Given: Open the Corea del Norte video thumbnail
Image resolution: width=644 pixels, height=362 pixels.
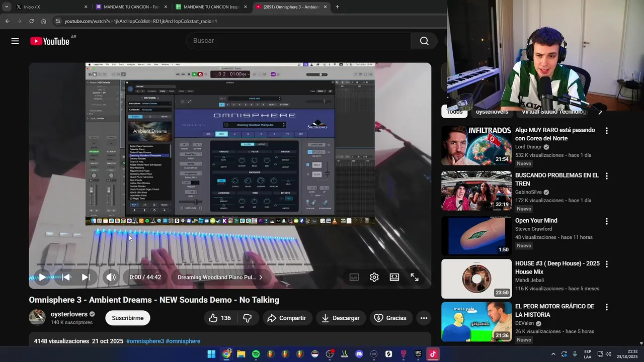Looking at the screenshot, I should tap(476, 145).
